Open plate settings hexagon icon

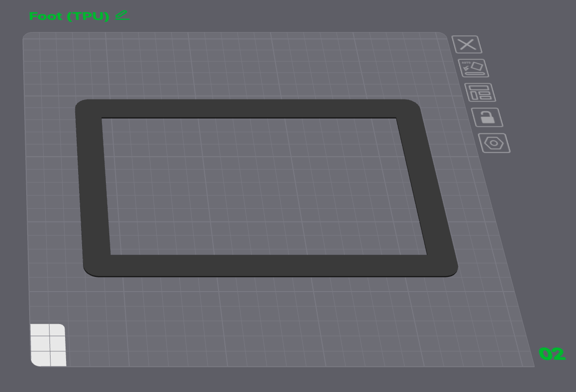pos(494,143)
